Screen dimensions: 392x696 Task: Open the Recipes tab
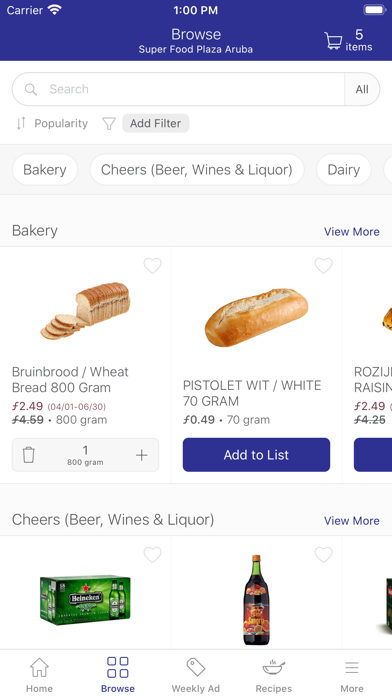pos(274,675)
